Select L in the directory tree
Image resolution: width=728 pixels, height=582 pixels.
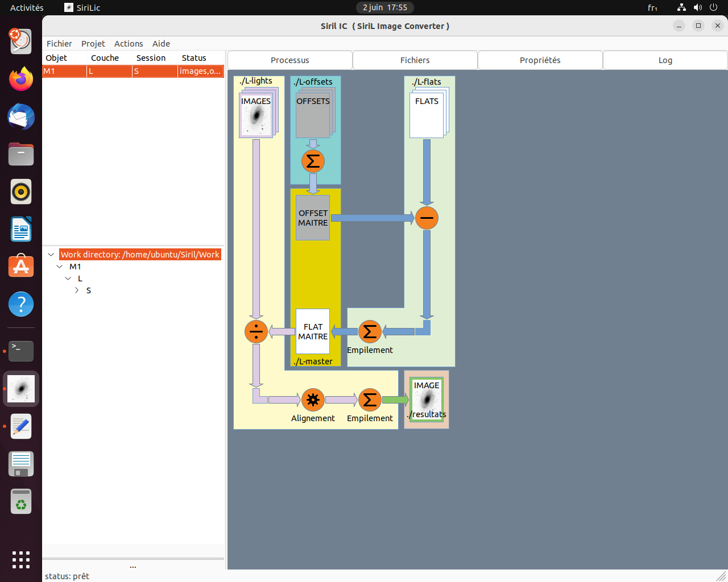pos(80,278)
